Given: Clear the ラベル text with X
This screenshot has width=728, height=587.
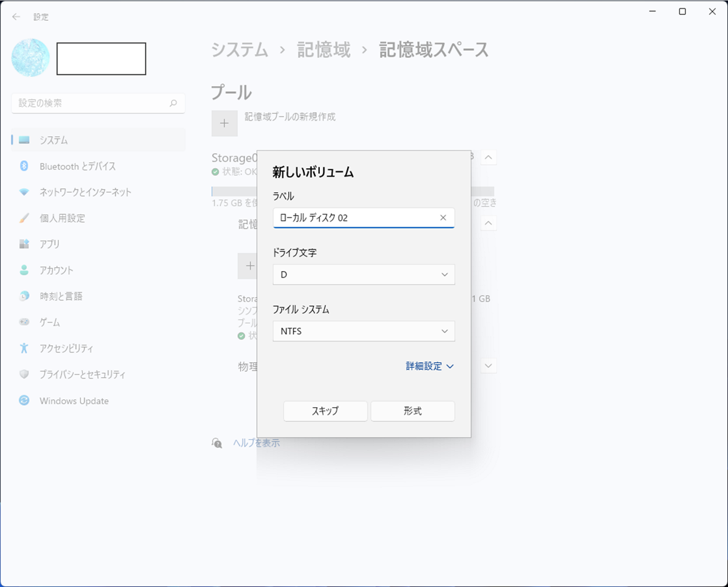Looking at the screenshot, I should pyautogui.click(x=443, y=218).
